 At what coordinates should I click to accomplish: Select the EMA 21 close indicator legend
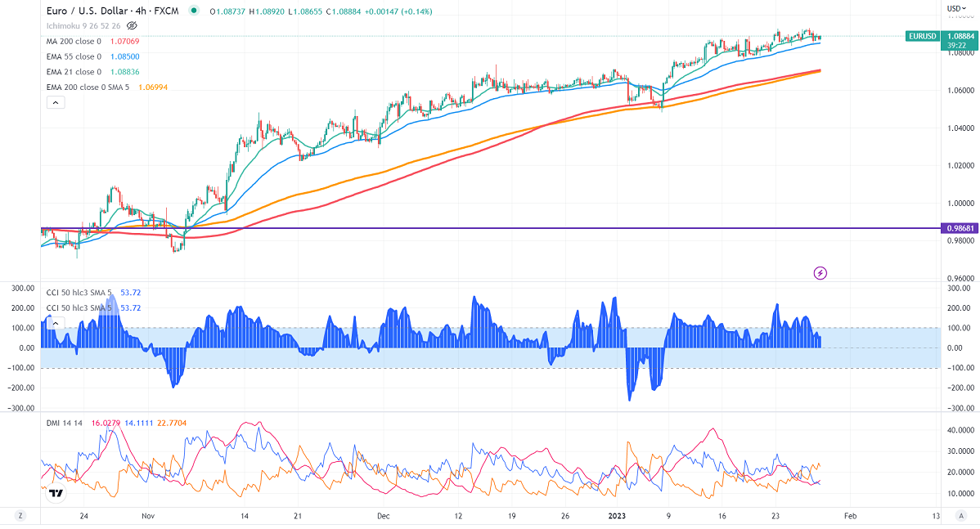74,71
